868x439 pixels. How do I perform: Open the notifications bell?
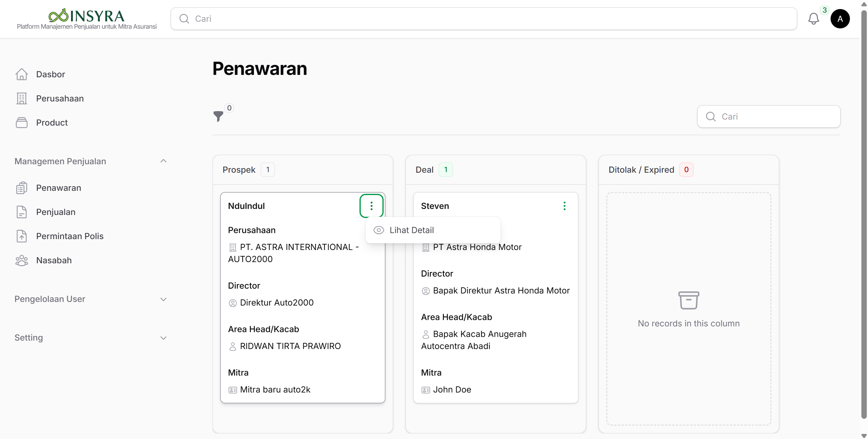(813, 18)
